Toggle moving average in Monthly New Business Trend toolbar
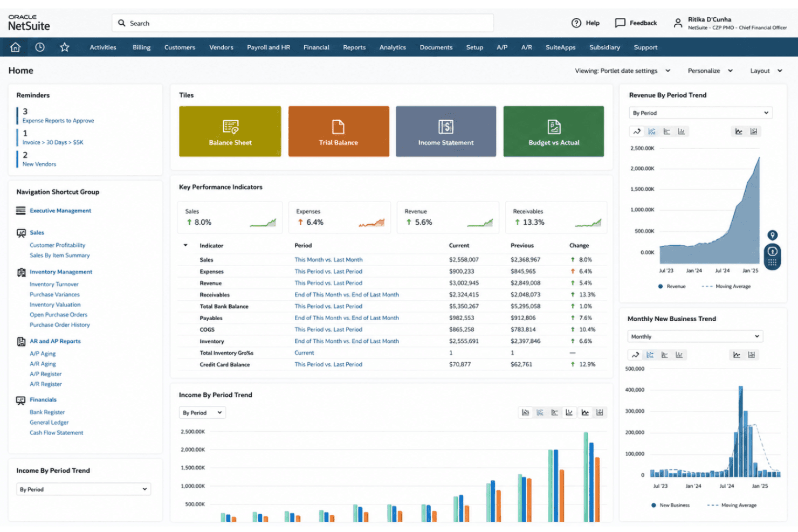The height and width of the screenshot is (532, 798). point(737,355)
